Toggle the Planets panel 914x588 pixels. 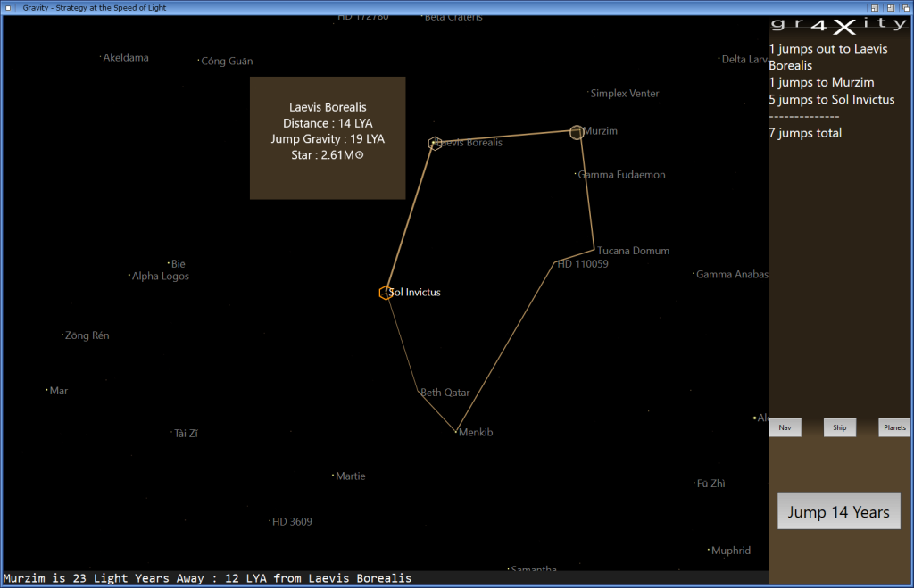pos(893,427)
